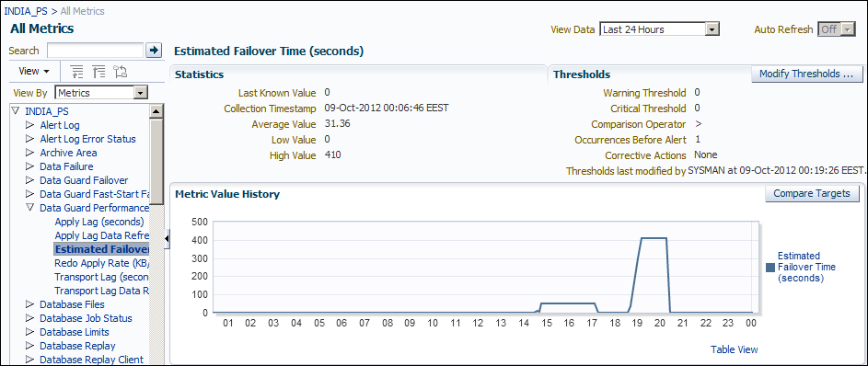Click the Metric Value History heading

[227, 194]
